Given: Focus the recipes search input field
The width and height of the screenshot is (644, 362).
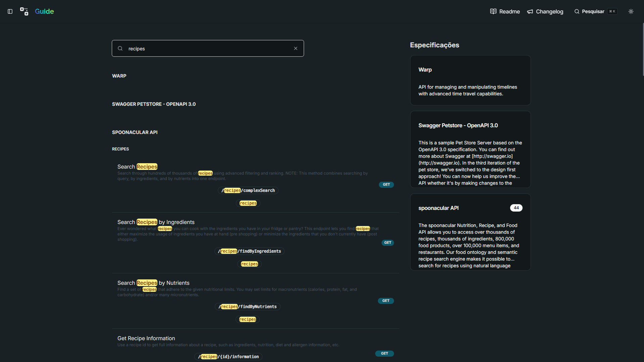Looking at the screenshot, I should [x=208, y=48].
